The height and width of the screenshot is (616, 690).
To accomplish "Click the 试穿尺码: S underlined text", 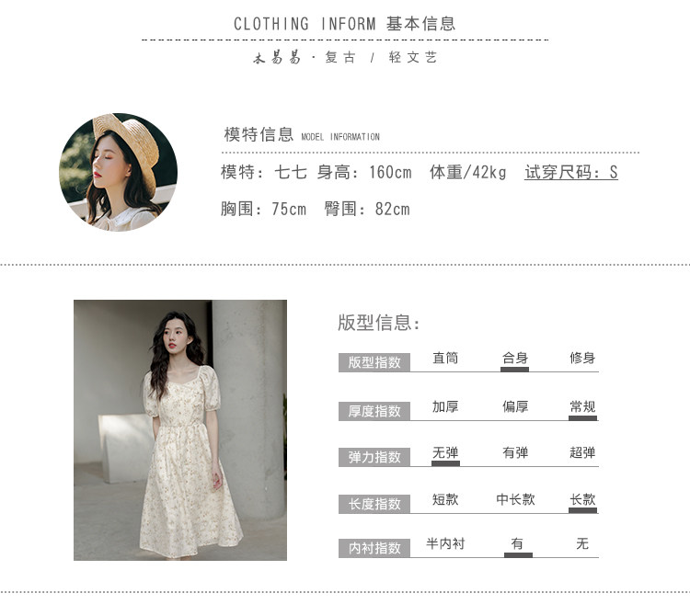I will pos(570,172).
